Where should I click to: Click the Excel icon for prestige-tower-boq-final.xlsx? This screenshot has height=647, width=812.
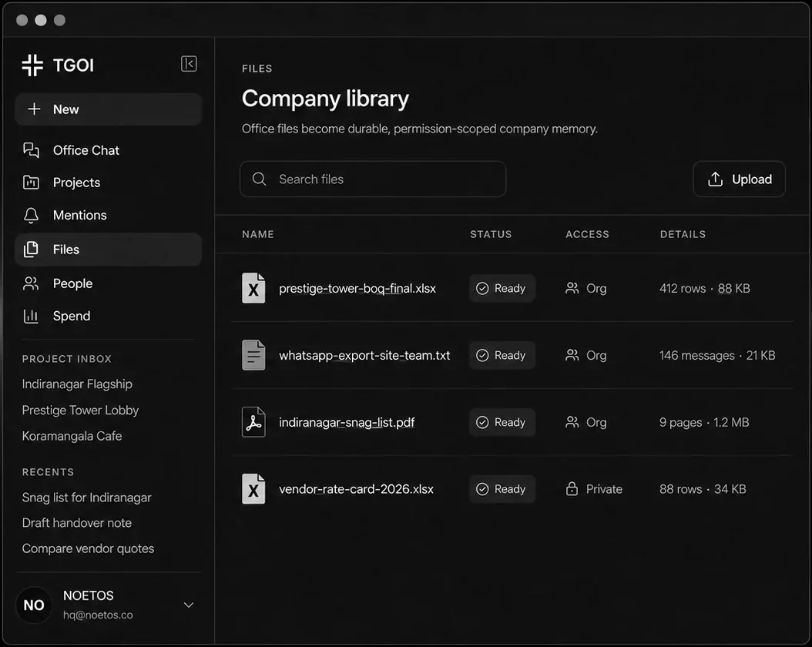coord(253,288)
